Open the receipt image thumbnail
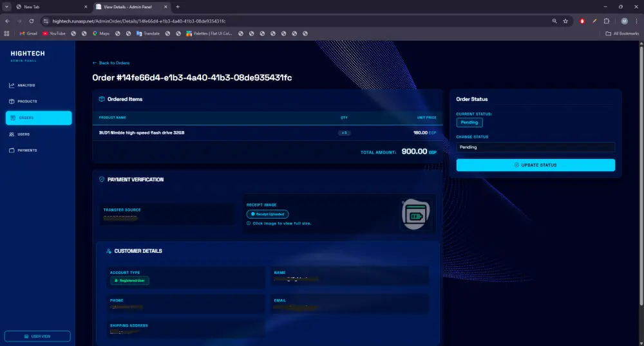This screenshot has width=644, height=346. point(415,214)
